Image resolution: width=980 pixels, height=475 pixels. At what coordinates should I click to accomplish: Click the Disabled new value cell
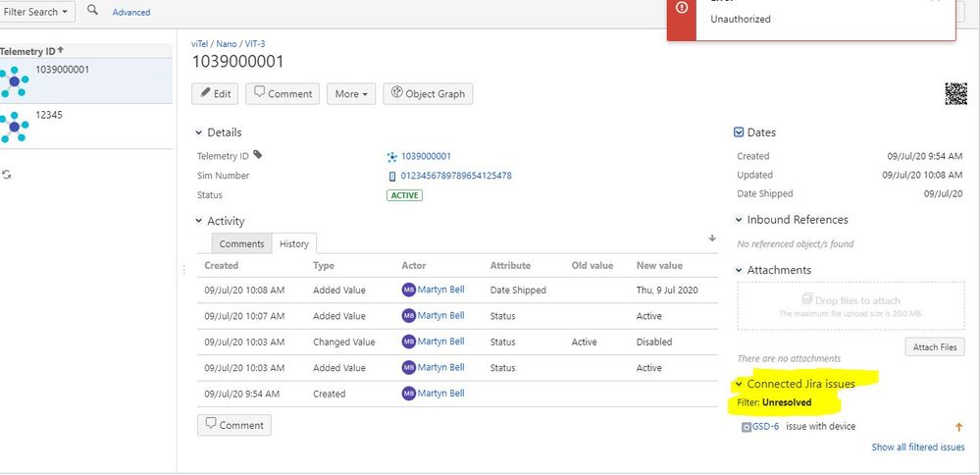[x=654, y=342]
